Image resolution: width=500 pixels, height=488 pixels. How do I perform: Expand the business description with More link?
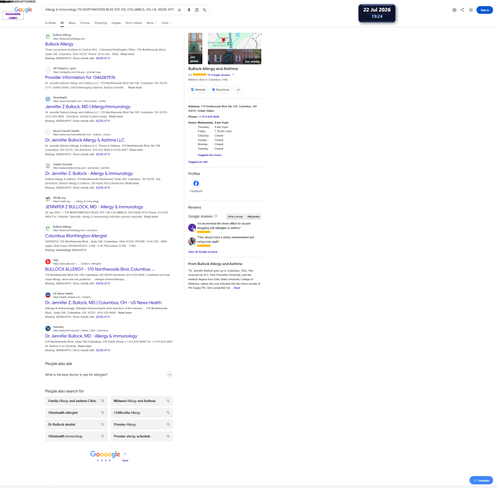pos(237,288)
